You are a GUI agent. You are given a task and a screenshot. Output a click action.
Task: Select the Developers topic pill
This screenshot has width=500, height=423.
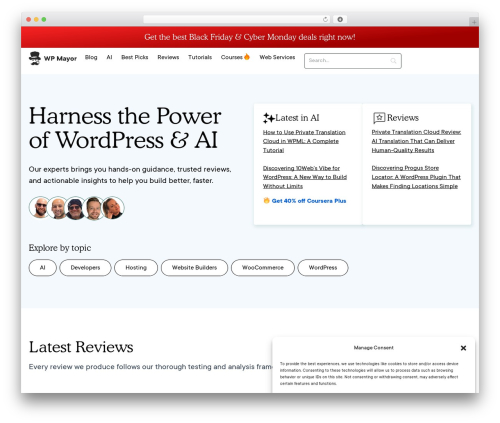85,268
